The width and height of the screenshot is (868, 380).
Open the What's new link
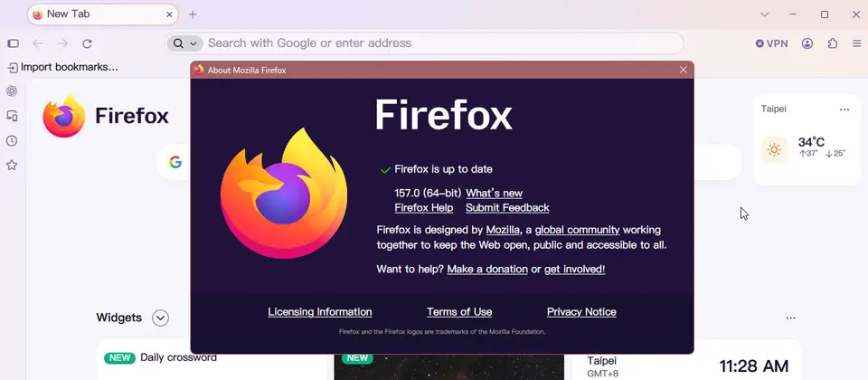pos(494,194)
